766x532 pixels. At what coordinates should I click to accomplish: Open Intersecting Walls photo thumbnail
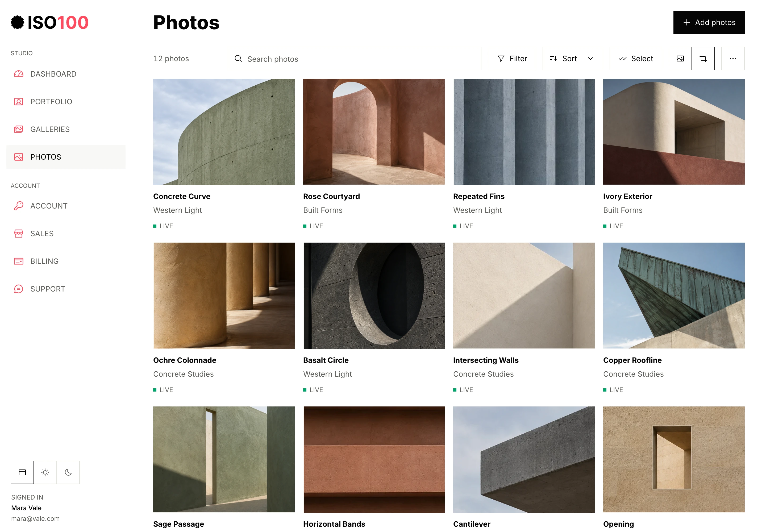coord(524,296)
